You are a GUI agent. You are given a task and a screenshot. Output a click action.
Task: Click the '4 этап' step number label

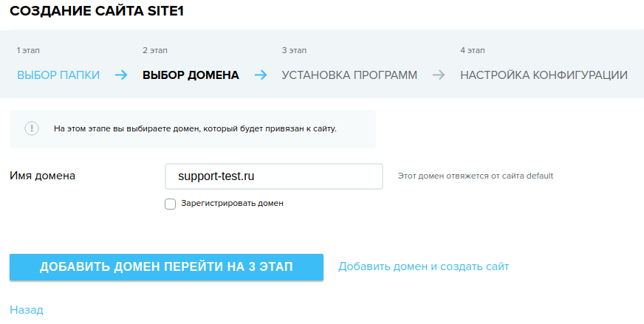point(473,50)
